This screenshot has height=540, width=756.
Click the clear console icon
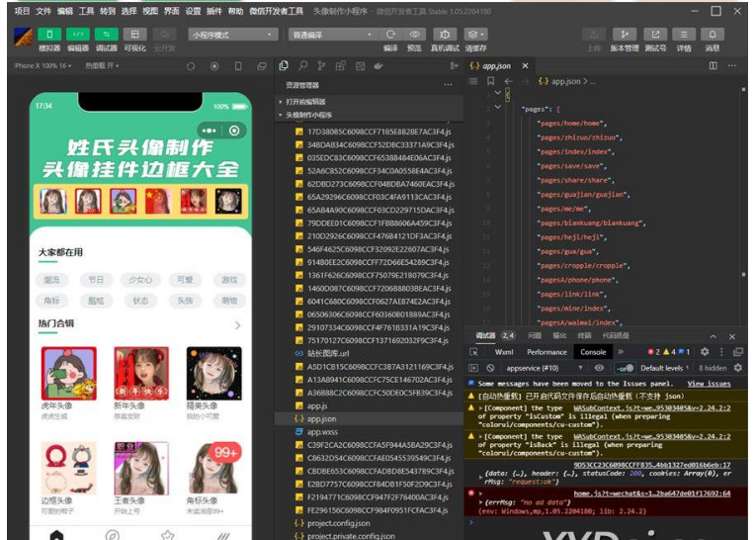pyautogui.click(x=490, y=368)
